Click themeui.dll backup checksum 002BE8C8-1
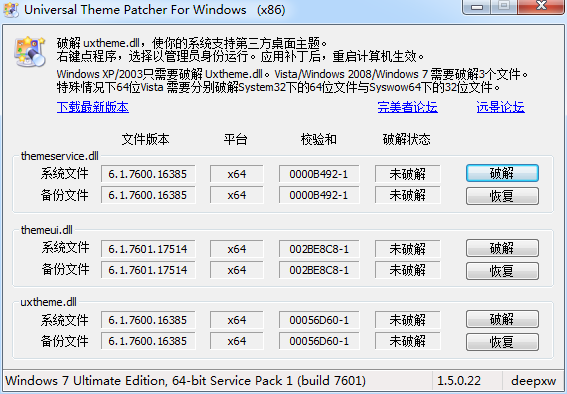 point(319,270)
